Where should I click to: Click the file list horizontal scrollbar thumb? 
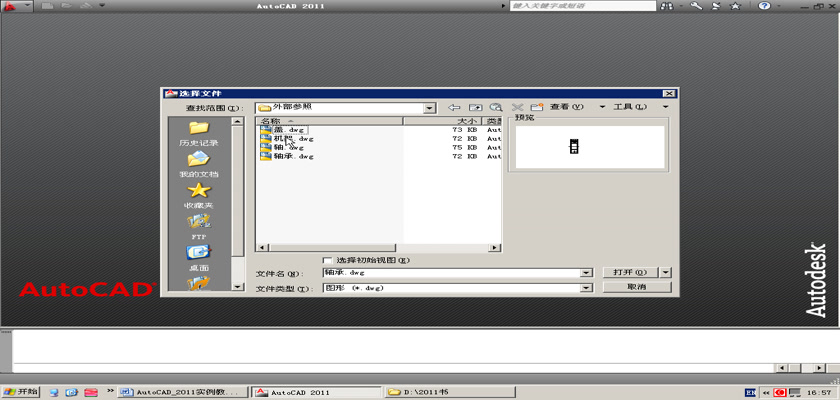click(332, 248)
